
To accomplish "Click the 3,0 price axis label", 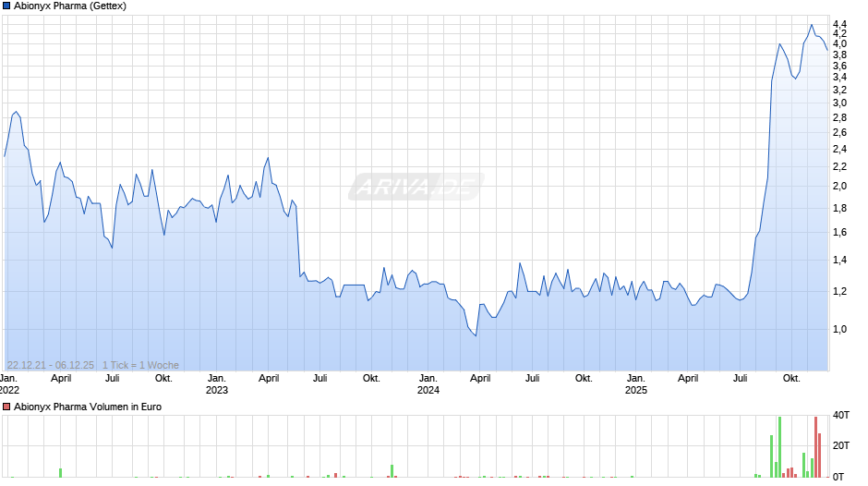I will point(839,103).
